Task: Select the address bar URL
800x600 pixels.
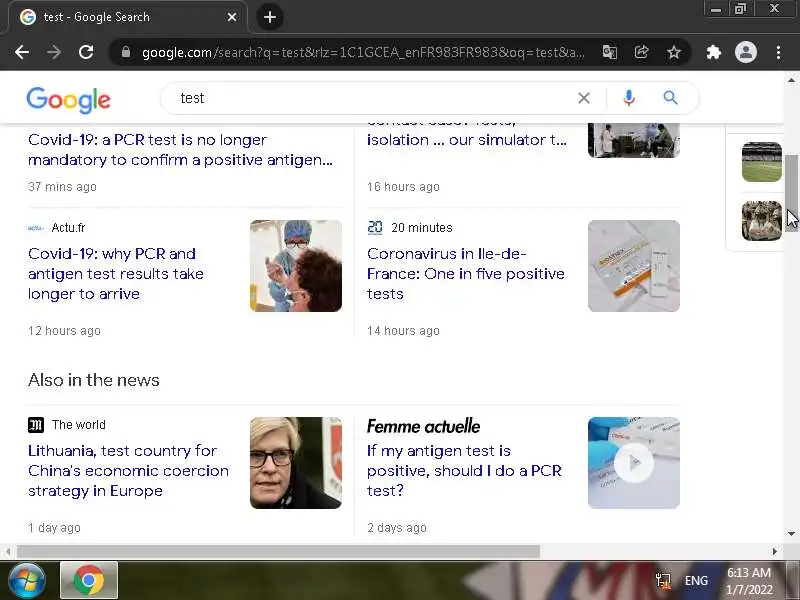Action: click(x=363, y=52)
